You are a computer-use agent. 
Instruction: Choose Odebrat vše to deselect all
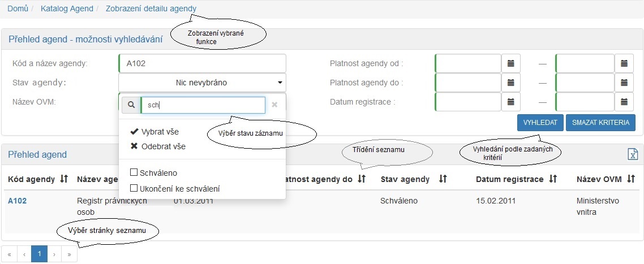pos(157,146)
